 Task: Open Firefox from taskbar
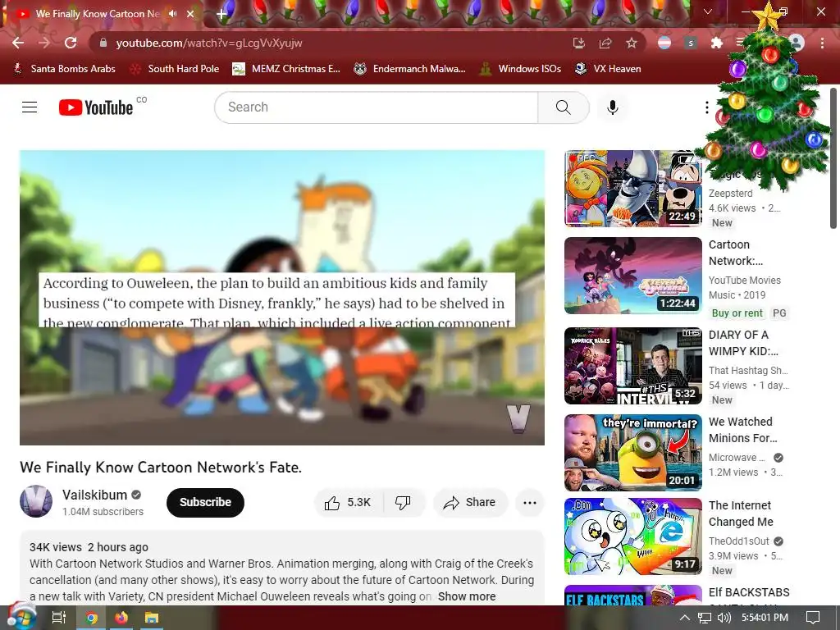[x=121, y=618]
